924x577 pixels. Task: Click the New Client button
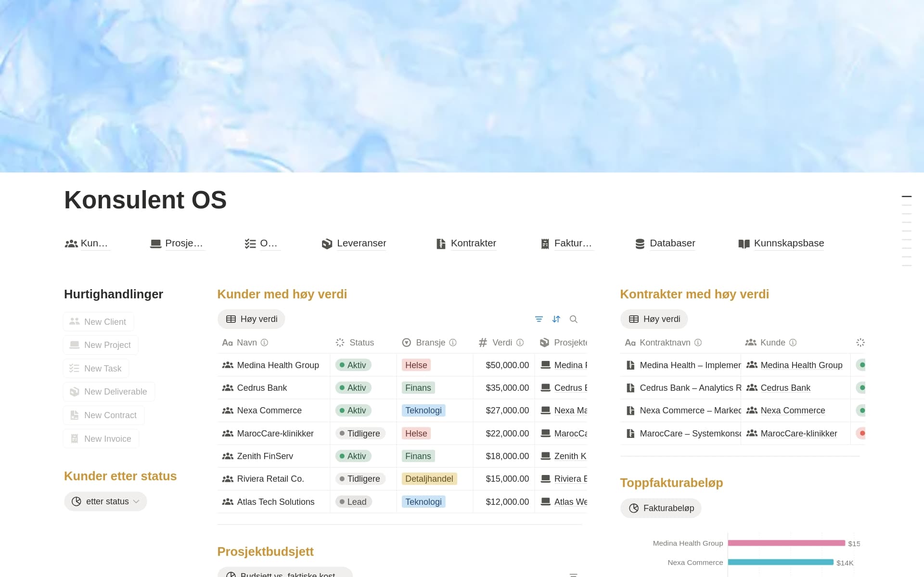pyautogui.click(x=99, y=322)
